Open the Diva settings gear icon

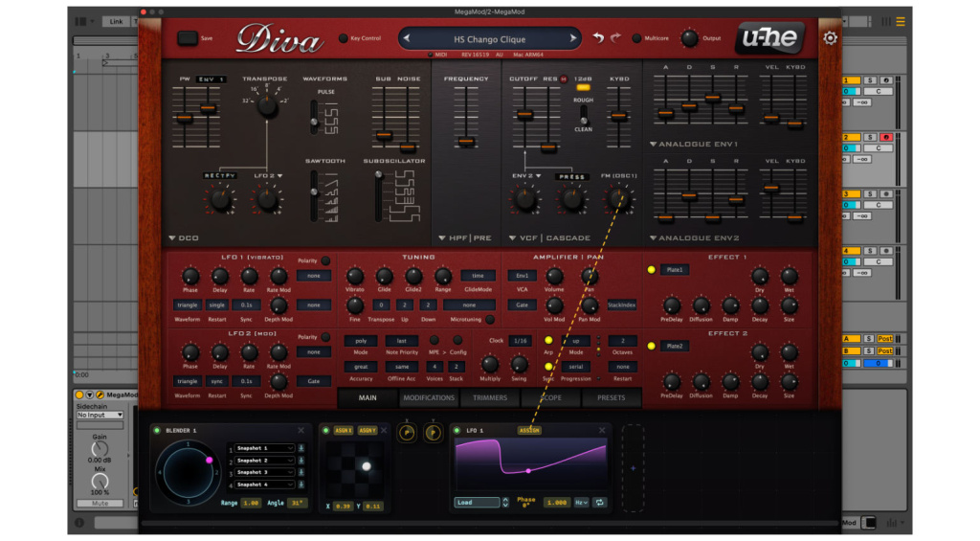click(x=830, y=38)
